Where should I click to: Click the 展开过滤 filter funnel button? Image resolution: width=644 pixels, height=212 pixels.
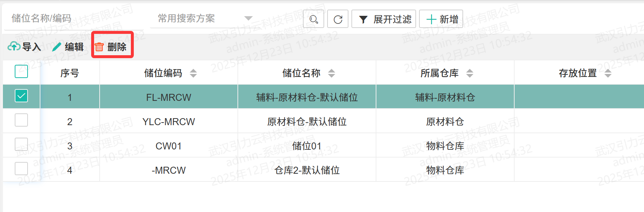point(384,19)
